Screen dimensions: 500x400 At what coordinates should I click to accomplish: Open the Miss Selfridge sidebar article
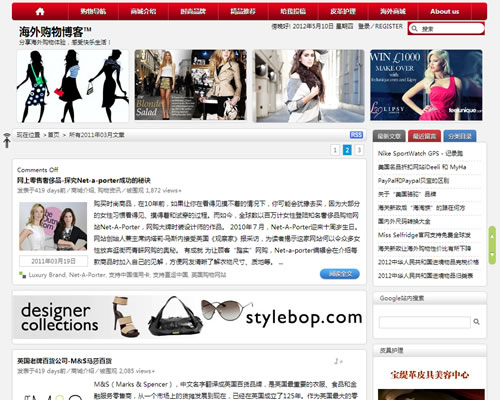click(424, 235)
